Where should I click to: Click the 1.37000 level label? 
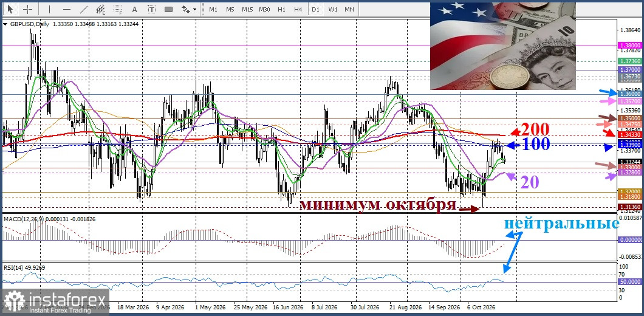(x=629, y=70)
